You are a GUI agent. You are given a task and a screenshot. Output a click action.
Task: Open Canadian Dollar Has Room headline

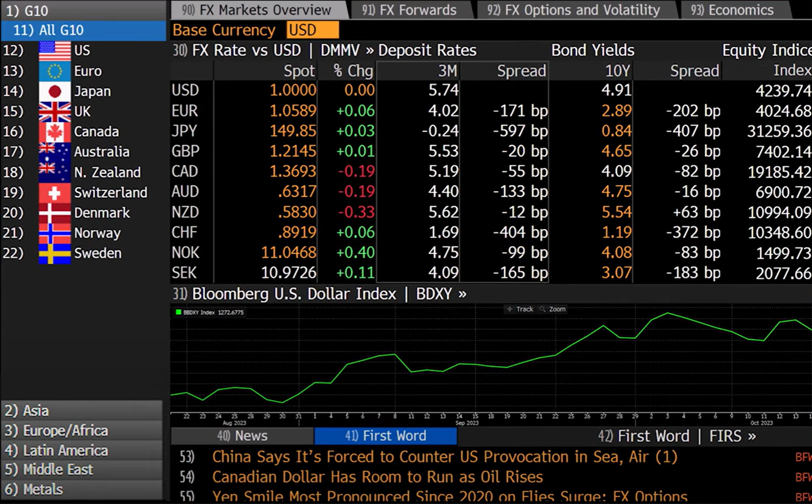point(377,477)
